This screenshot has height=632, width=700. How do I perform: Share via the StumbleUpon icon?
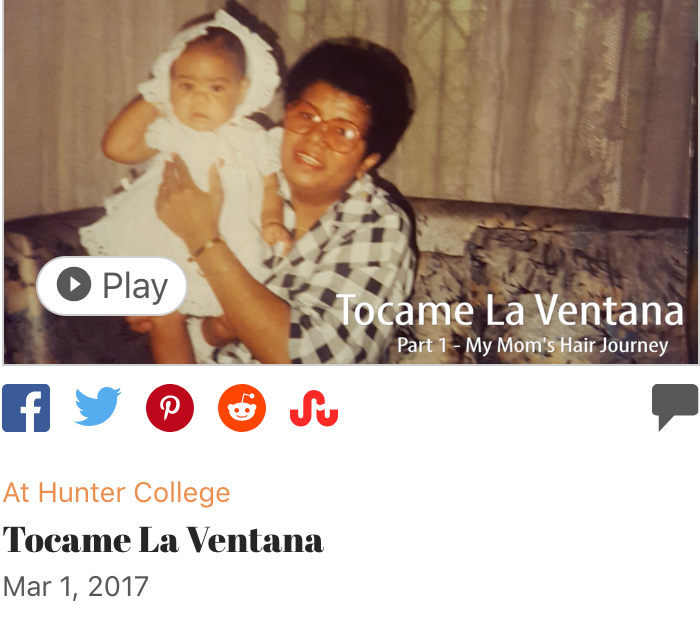point(314,408)
